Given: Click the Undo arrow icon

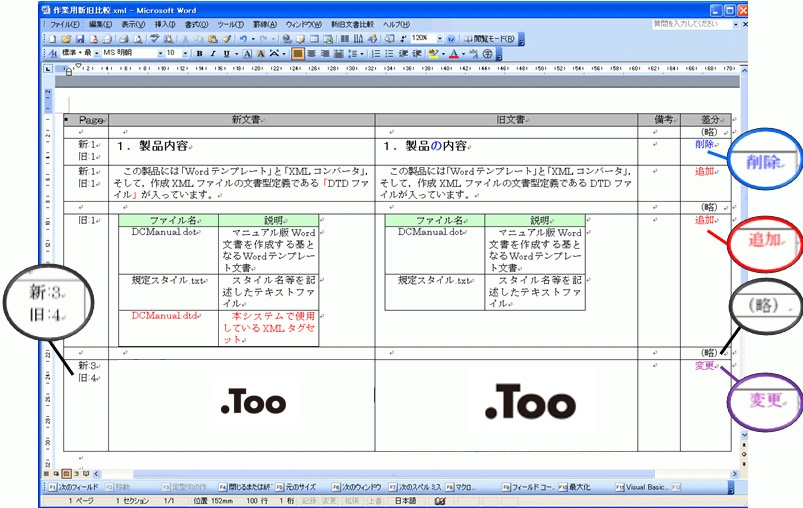Looking at the screenshot, I should [243, 39].
